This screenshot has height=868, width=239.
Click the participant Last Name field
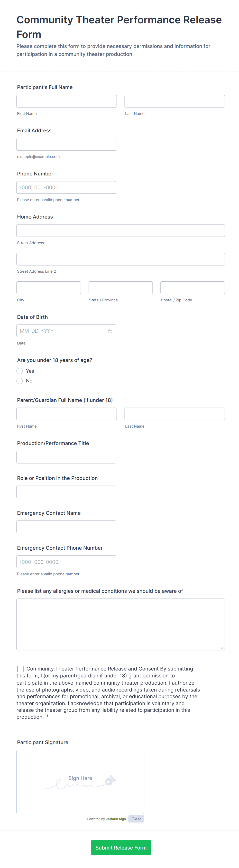[174, 101]
